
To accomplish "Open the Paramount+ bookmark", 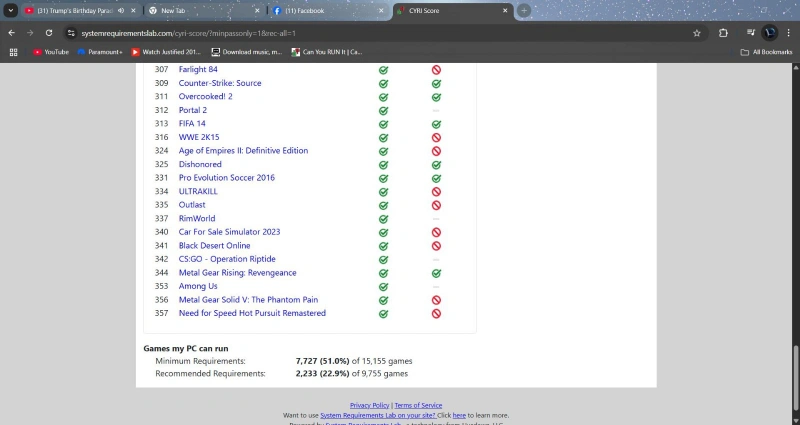I will 100,52.
